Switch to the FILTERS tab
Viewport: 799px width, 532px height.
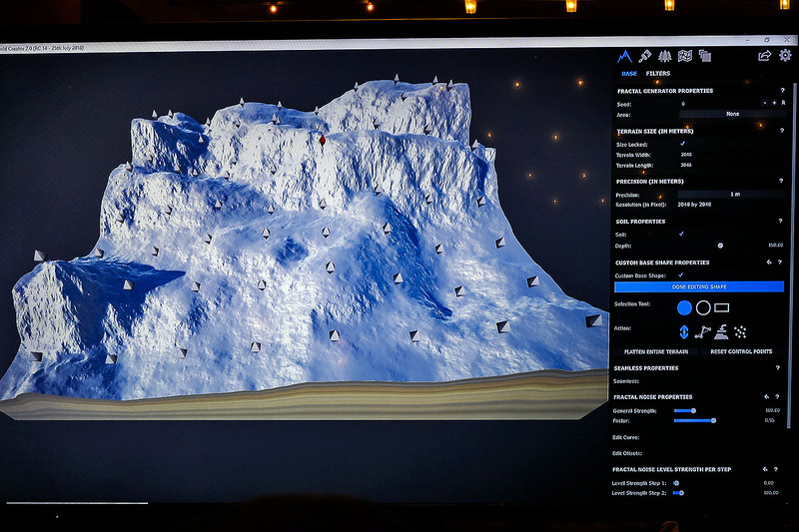point(658,73)
